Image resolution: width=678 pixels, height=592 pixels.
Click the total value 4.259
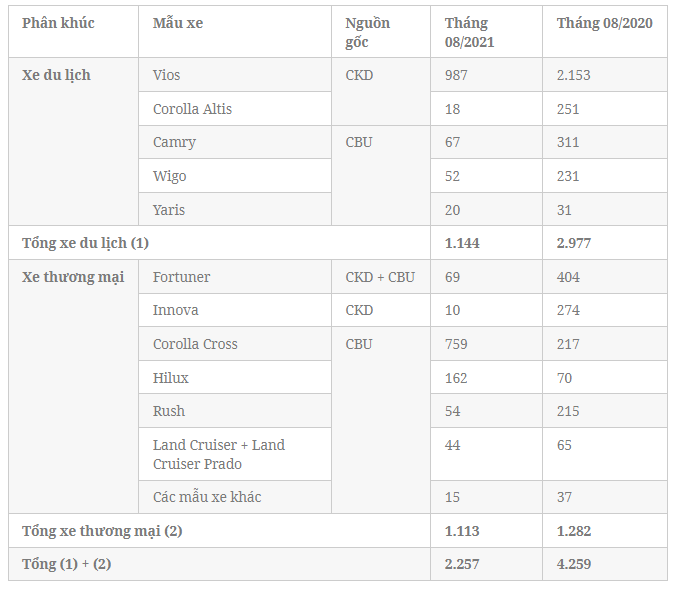pos(574,564)
